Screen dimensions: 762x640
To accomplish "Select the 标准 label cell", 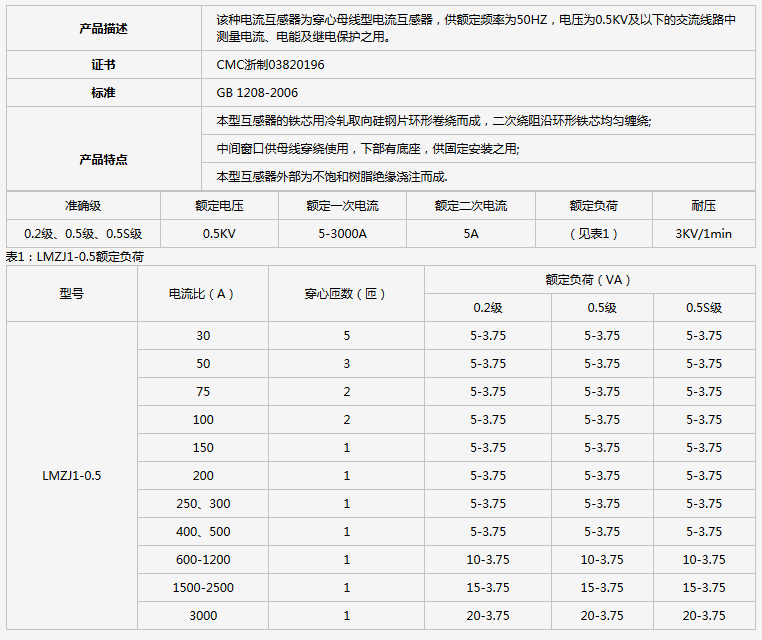I will click(x=103, y=92).
